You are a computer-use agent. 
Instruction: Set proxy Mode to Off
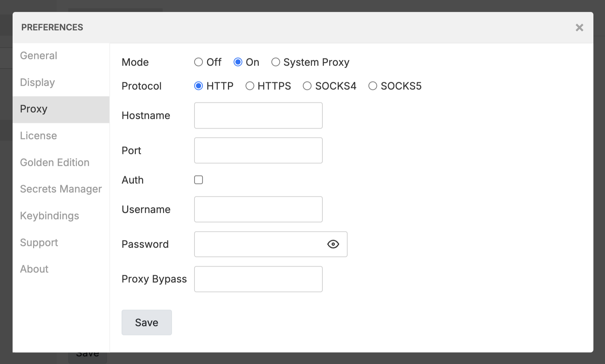tap(198, 62)
